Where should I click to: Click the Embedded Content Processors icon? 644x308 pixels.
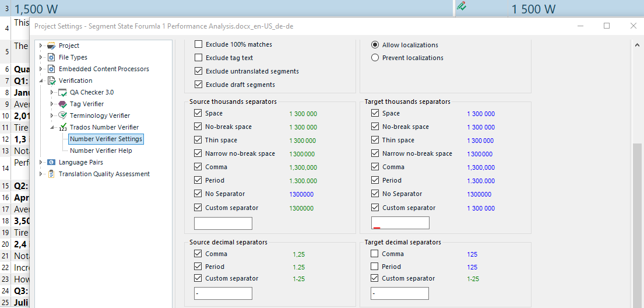(x=51, y=69)
